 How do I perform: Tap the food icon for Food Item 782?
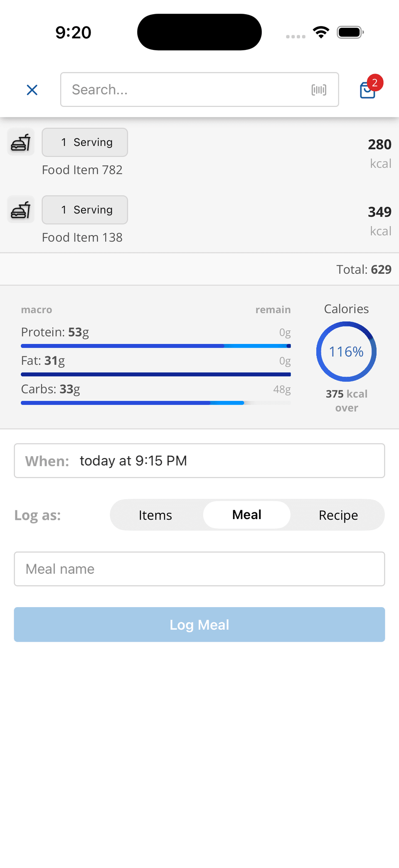point(21,143)
